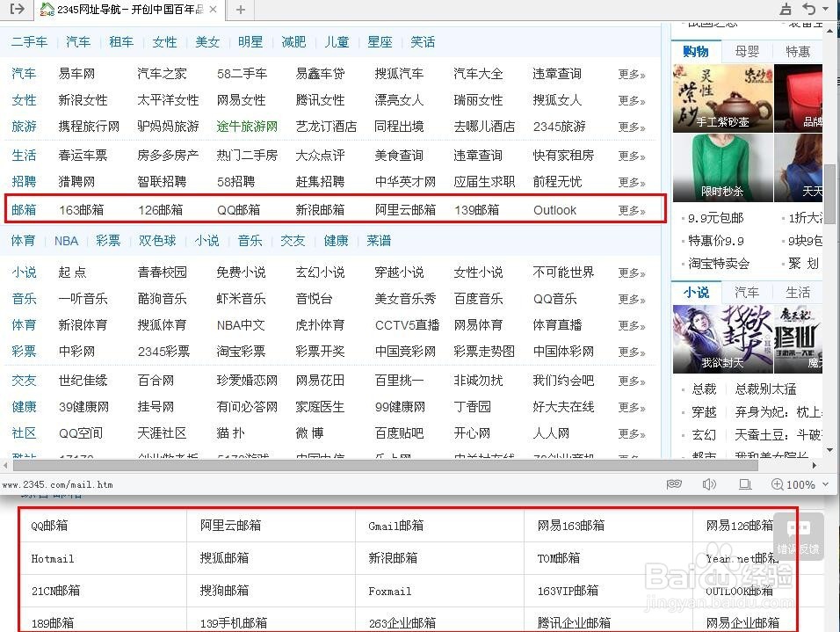Switch to the 母婴 tab

click(x=747, y=52)
